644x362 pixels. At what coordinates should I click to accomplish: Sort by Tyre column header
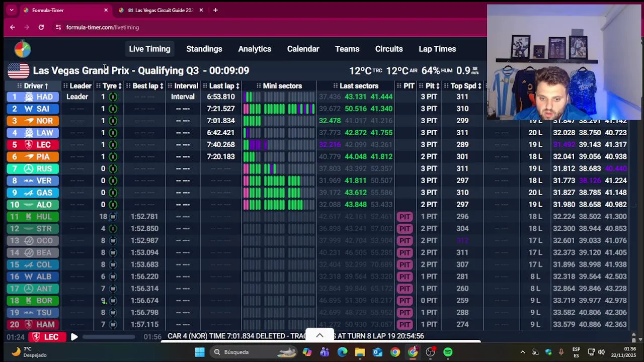(x=112, y=86)
